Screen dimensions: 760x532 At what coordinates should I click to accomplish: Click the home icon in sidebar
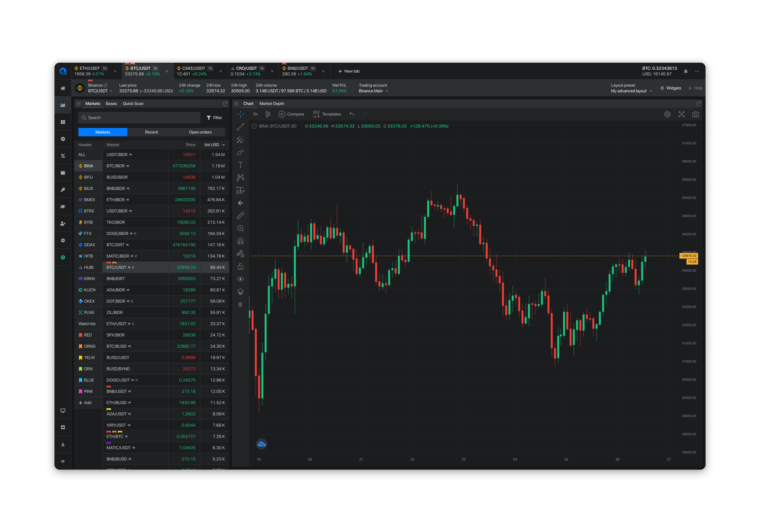tap(63, 88)
